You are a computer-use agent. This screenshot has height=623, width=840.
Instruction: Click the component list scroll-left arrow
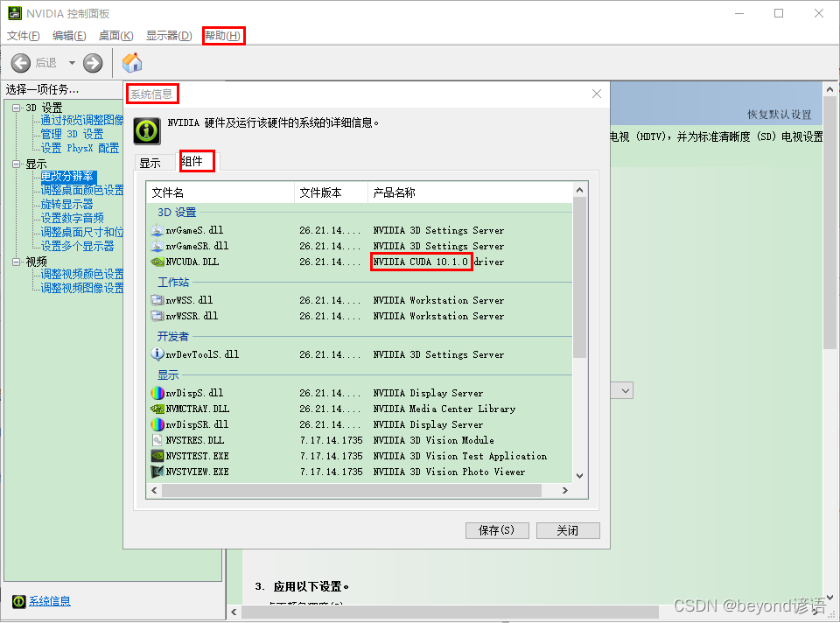pyautogui.click(x=154, y=490)
